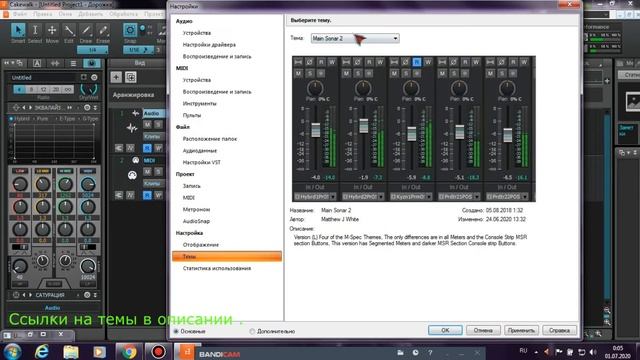Click the taskbar clock showing 0:05

(618, 352)
